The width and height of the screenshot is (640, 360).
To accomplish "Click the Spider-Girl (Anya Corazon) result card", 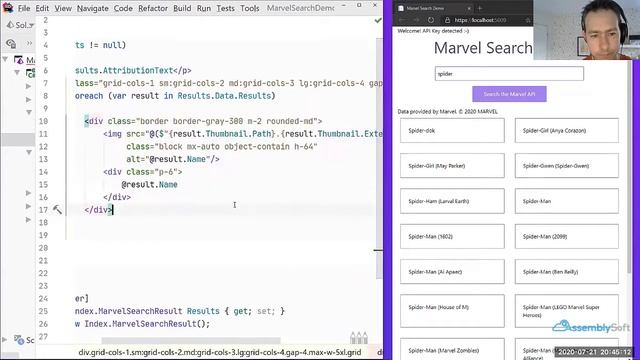I will 567,131.
